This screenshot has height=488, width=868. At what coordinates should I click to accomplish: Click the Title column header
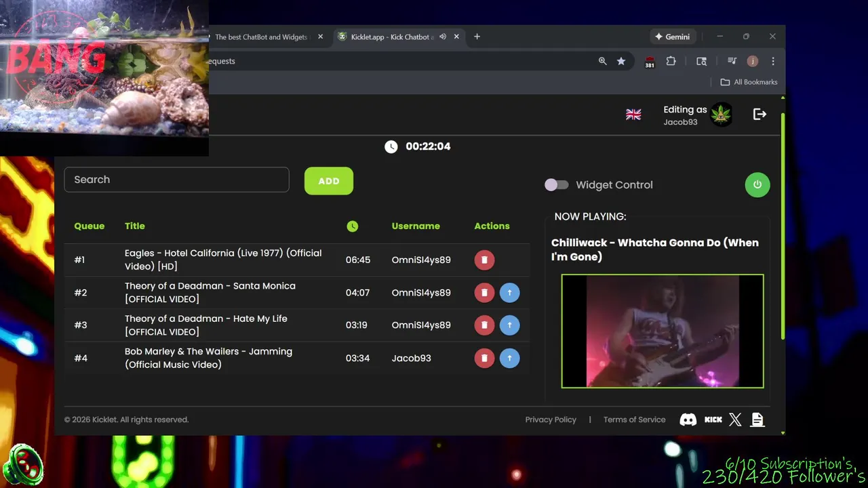click(135, 226)
